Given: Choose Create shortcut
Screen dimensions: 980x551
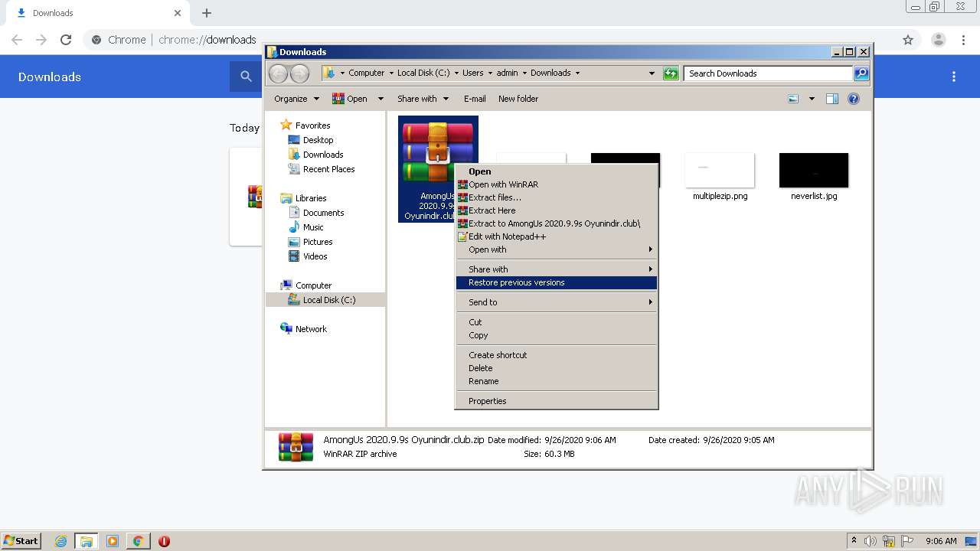Looking at the screenshot, I should coord(556,355).
